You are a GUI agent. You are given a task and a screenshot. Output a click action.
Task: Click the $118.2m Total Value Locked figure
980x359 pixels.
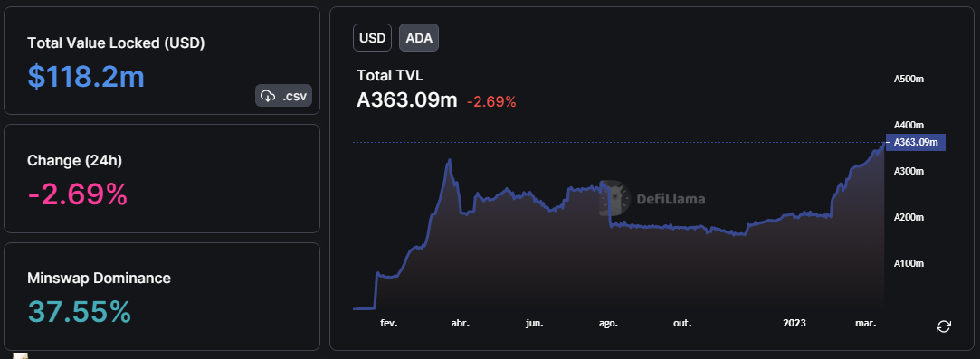coord(86,76)
